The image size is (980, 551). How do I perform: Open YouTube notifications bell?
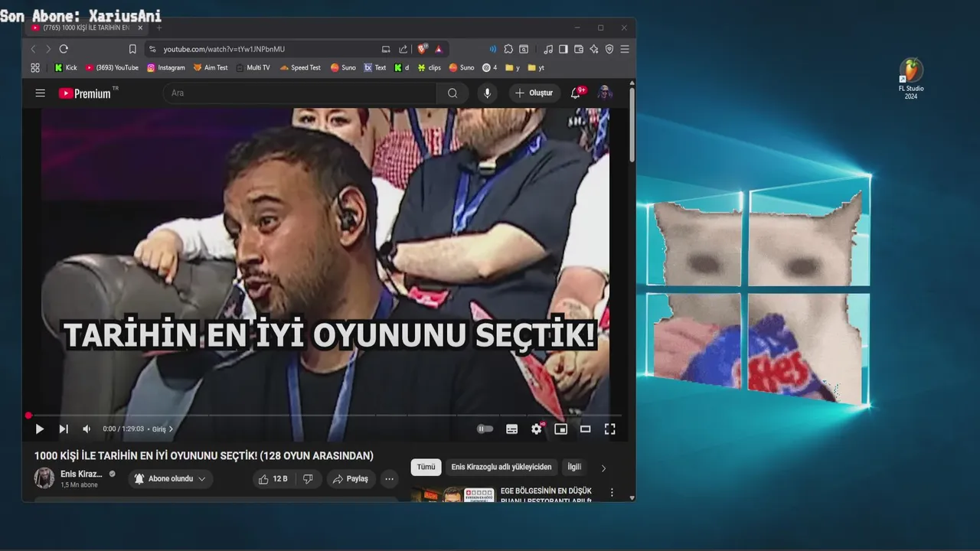(x=576, y=93)
